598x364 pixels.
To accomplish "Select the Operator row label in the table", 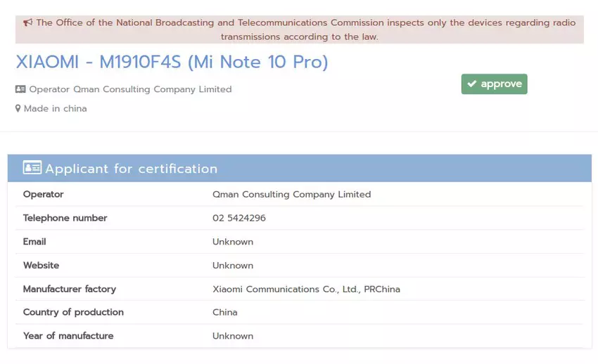I will coord(43,195).
